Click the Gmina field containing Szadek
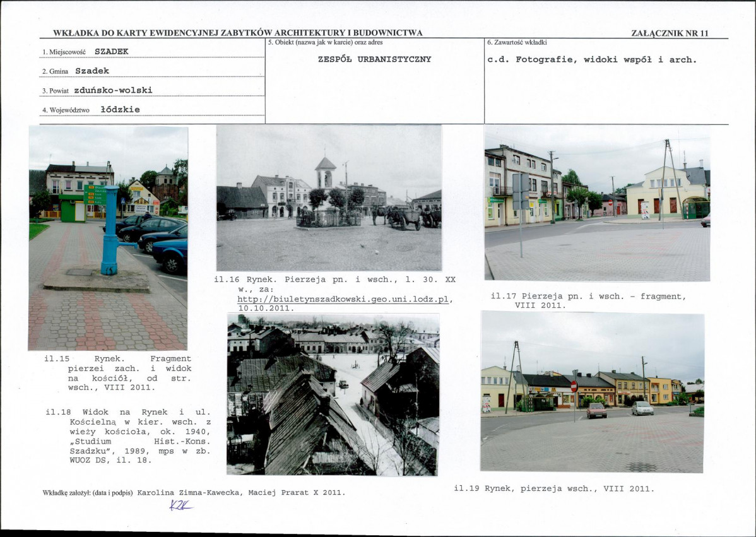 92,71
